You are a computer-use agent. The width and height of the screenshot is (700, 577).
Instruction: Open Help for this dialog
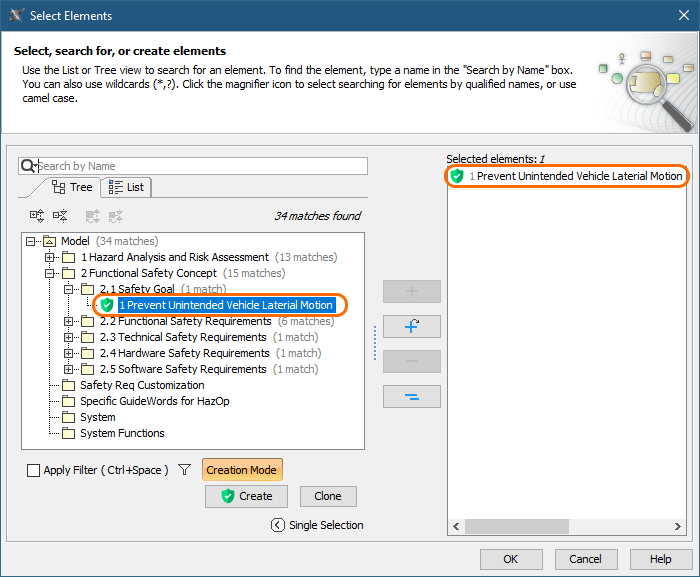click(x=661, y=559)
